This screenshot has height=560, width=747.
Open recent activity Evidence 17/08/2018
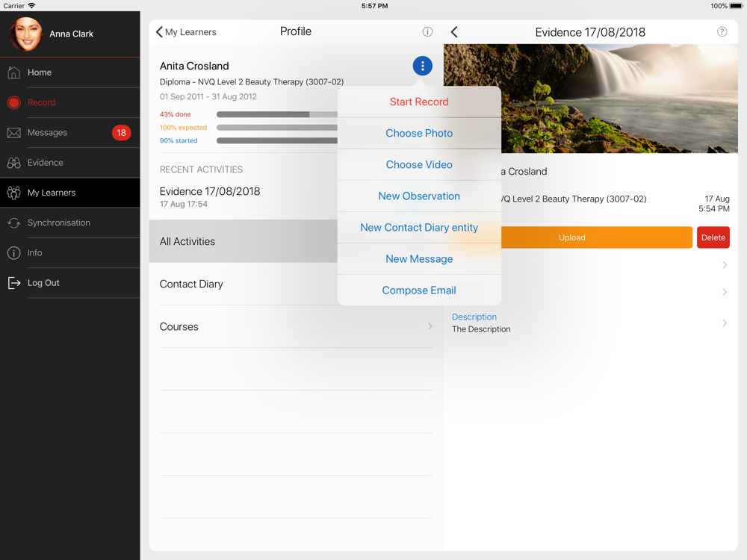pyautogui.click(x=243, y=197)
